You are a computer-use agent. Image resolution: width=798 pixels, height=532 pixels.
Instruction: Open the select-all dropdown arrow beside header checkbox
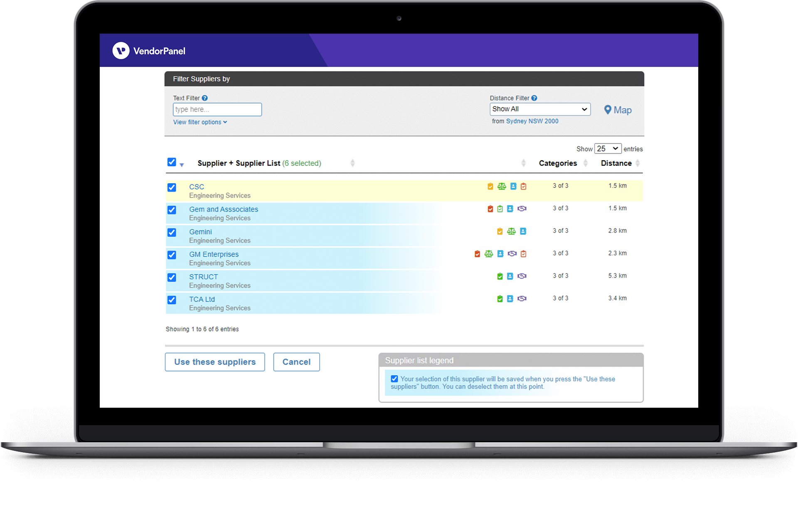click(182, 165)
